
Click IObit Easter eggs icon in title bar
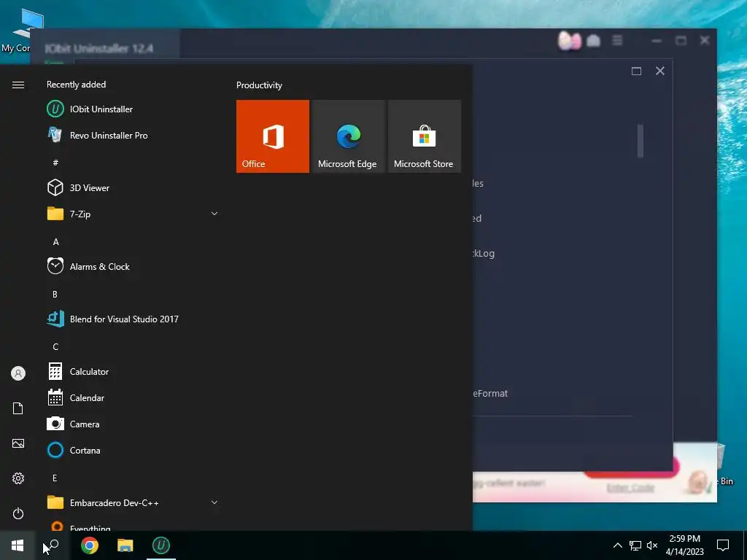[x=569, y=41]
